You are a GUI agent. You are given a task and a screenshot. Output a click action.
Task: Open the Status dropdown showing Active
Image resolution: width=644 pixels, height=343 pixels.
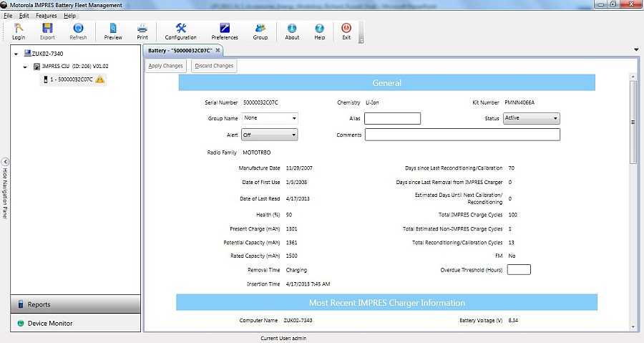[532, 118]
